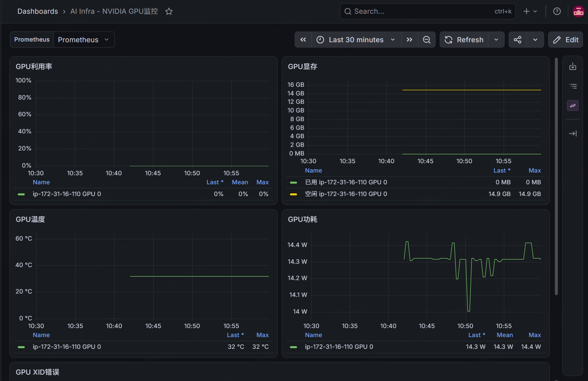Star this dashboard as favorite
The width and height of the screenshot is (588, 381).
[x=169, y=11]
